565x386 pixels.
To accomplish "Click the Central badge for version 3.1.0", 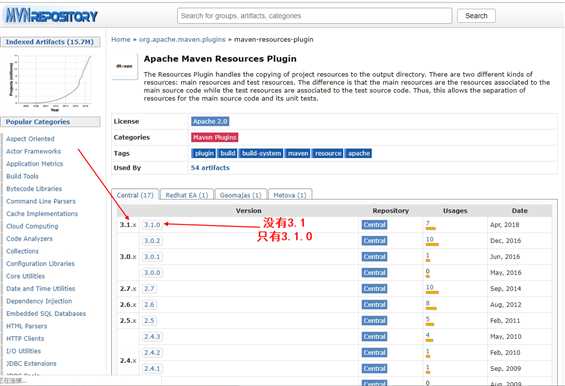I will [375, 225].
